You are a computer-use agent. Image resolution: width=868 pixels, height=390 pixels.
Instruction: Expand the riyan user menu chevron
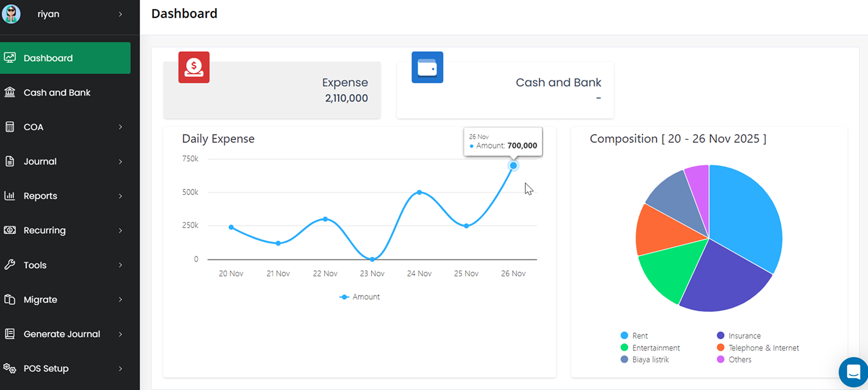(x=121, y=14)
